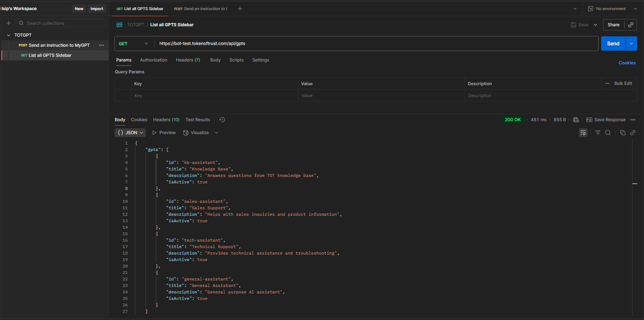The height and width of the screenshot is (320, 644).
Task: Open the Cookies link
Action: click(x=627, y=63)
